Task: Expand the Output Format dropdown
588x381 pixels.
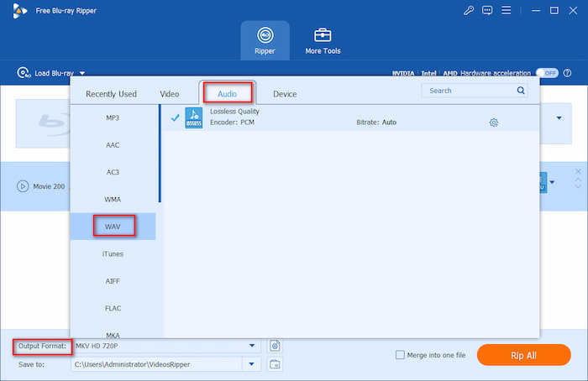Action: click(252, 346)
